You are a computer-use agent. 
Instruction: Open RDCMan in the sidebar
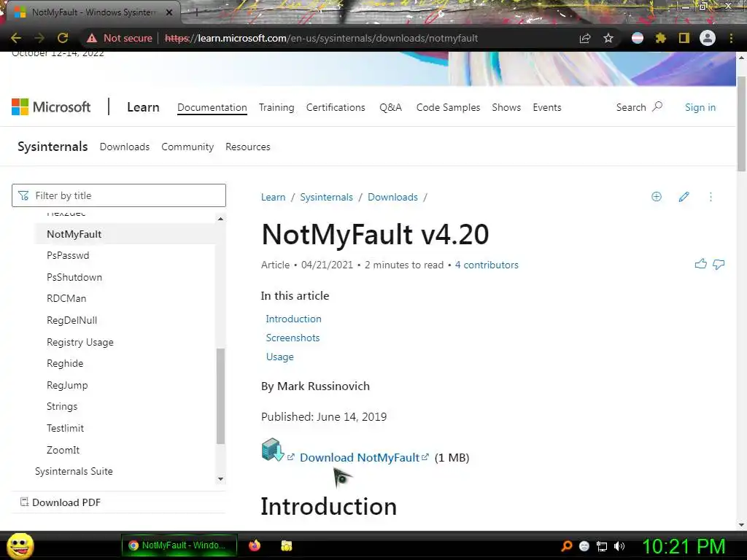[66, 298]
